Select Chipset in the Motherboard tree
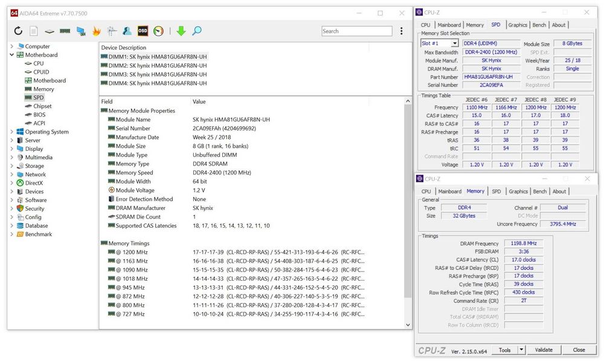Image resolution: width=604 pixels, height=364 pixels. pyautogui.click(x=42, y=106)
